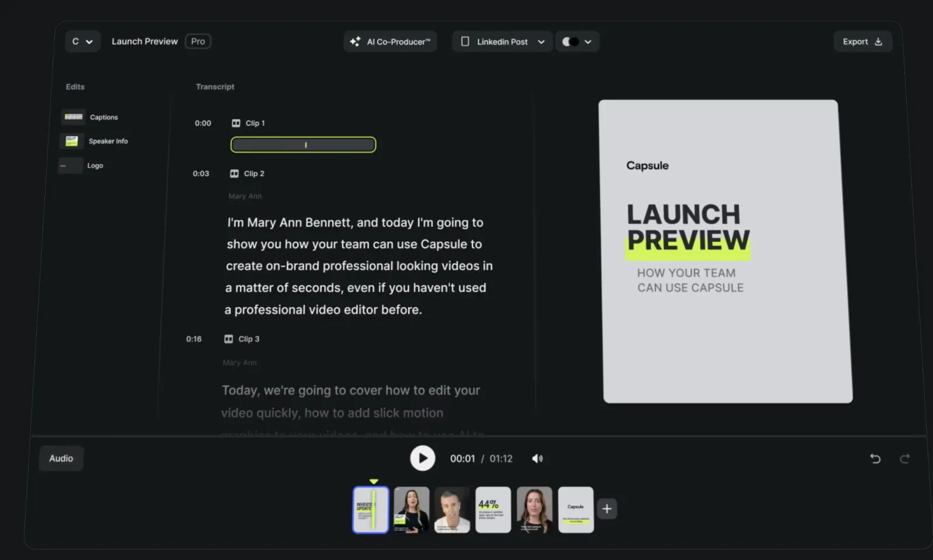
Task: Click the Clip 3 film icon
Action: [x=229, y=339]
